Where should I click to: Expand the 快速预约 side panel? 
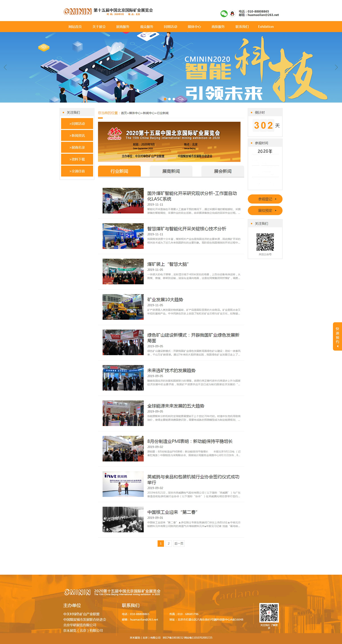click(x=337, y=336)
